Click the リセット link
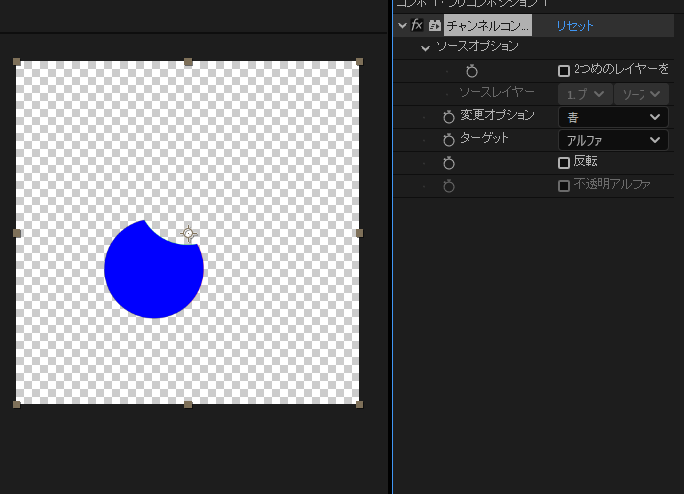The image size is (684, 494). 574,26
